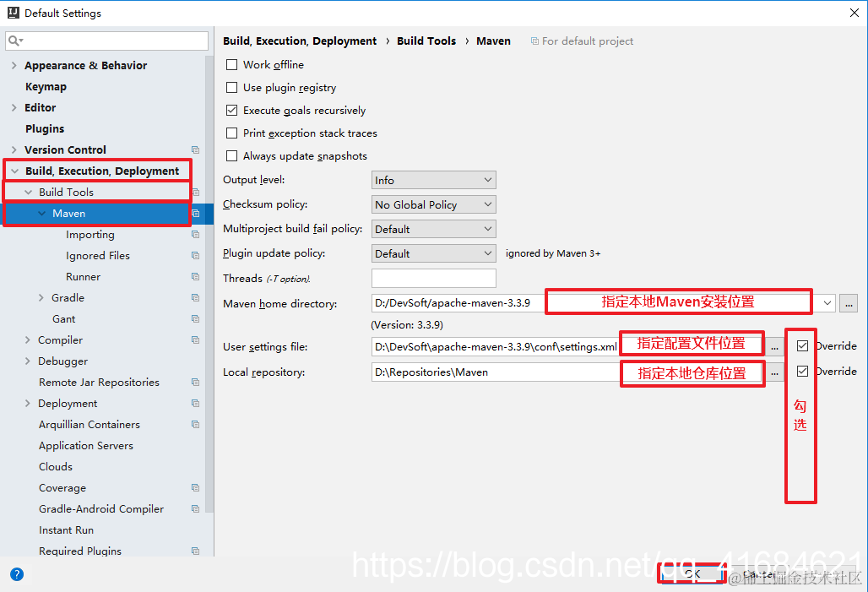This screenshot has width=868, height=592.
Task: Expand the Editor tree node
Action: point(14,107)
